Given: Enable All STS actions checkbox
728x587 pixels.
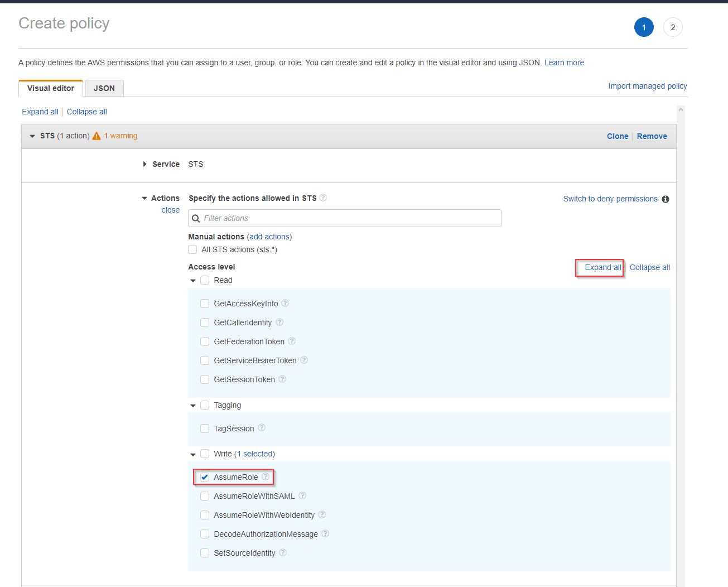Looking at the screenshot, I should click(192, 249).
